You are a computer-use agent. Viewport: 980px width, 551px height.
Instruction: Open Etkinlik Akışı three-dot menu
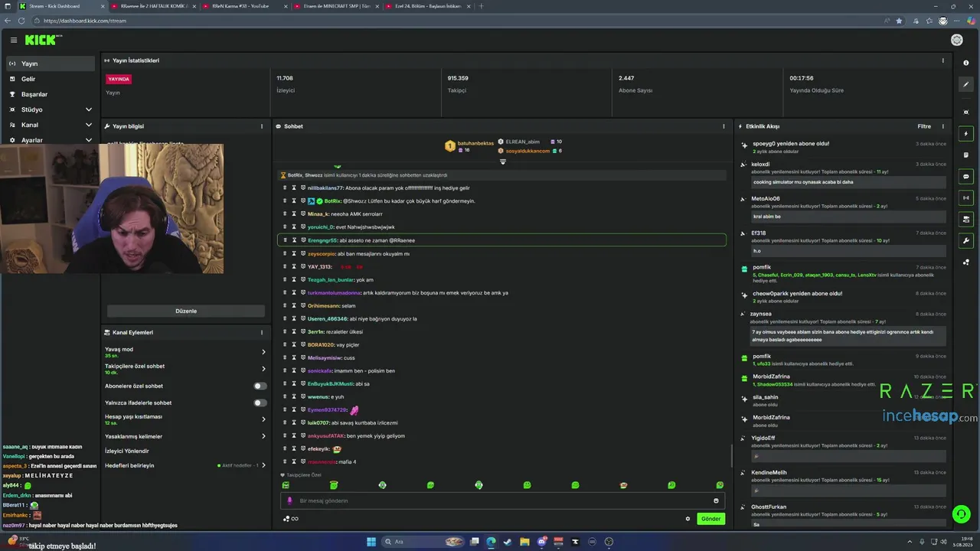point(943,126)
